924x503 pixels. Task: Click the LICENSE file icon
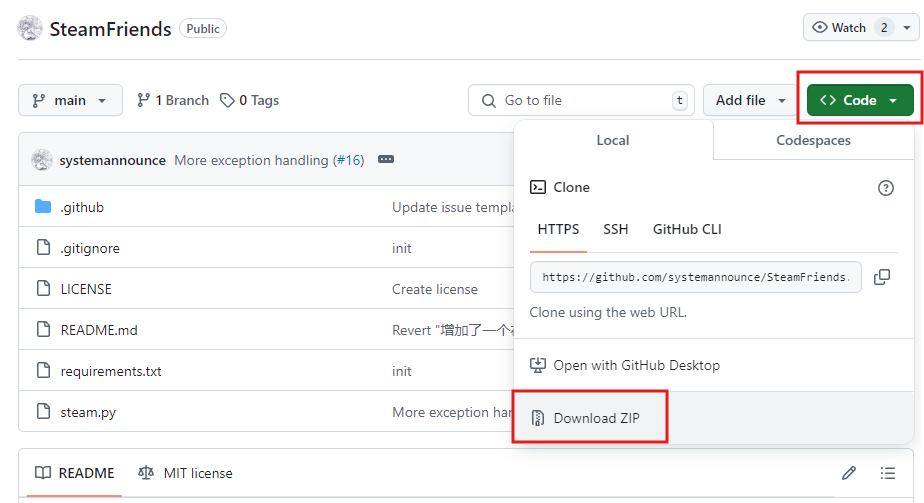(x=43, y=288)
